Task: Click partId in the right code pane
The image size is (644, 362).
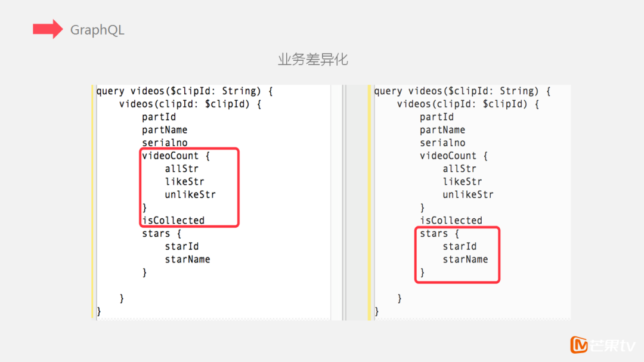Action: click(x=436, y=117)
